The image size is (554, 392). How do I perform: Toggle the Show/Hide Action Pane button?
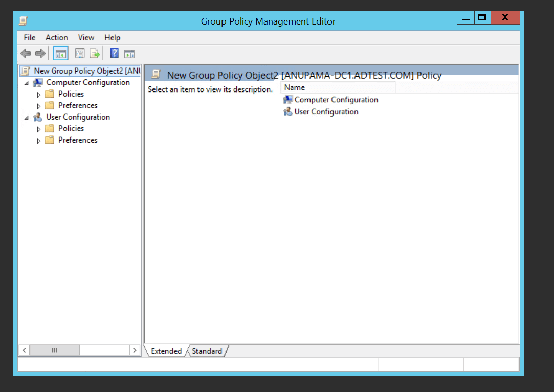(129, 54)
